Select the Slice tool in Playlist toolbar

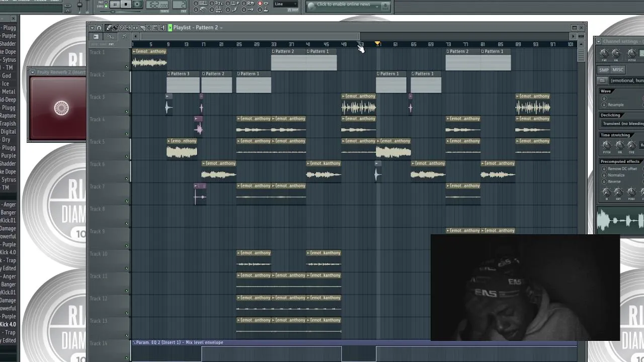[142, 28]
